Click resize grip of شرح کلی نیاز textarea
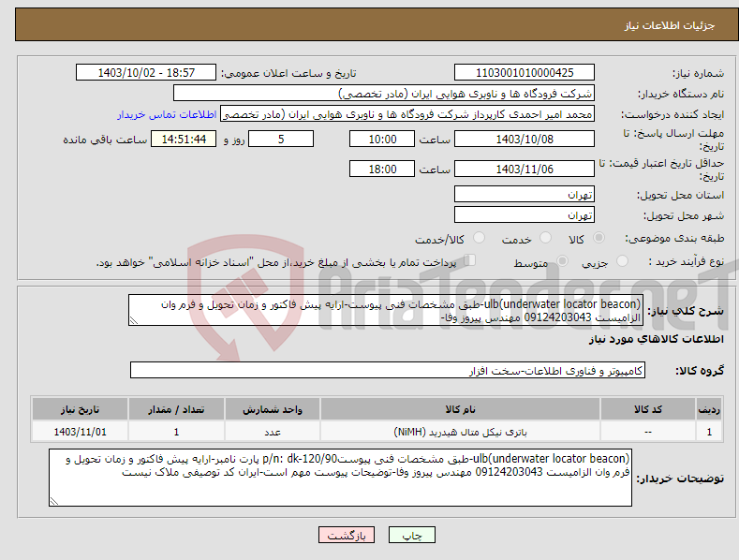 (x=134, y=320)
